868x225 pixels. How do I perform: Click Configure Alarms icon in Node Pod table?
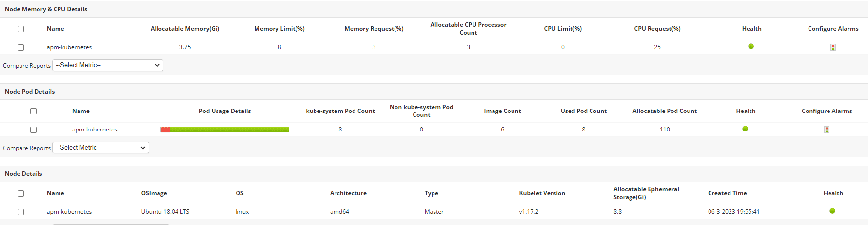point(827,130)
